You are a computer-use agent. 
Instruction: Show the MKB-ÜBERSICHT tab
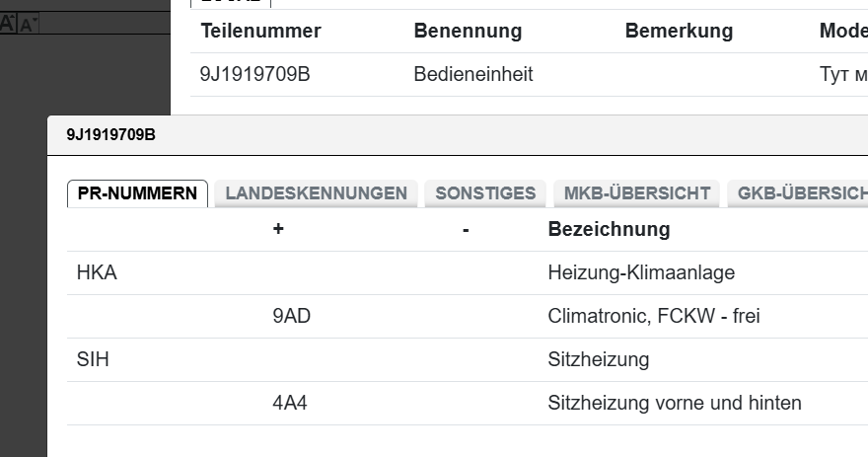click(x=637, y=193)
